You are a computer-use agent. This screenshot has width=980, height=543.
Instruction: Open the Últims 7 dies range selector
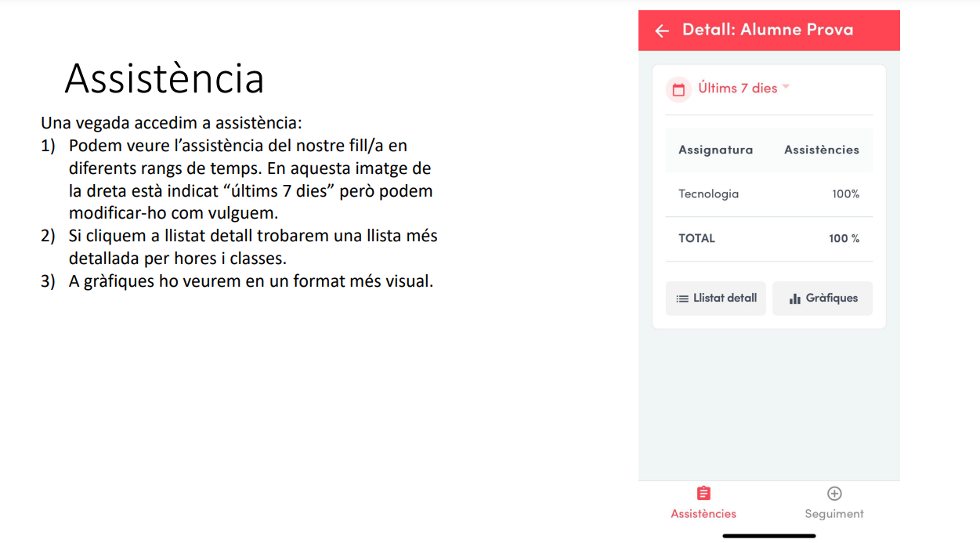(x=737, y=89)
